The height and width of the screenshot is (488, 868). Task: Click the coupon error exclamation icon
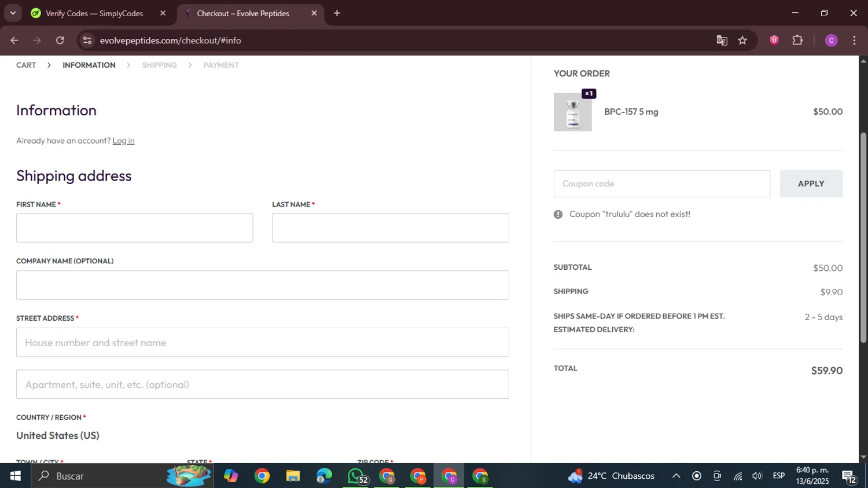point(558,214)
